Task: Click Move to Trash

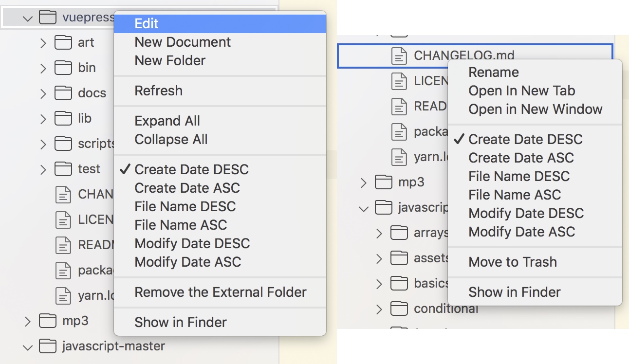Action: point(512,262)
